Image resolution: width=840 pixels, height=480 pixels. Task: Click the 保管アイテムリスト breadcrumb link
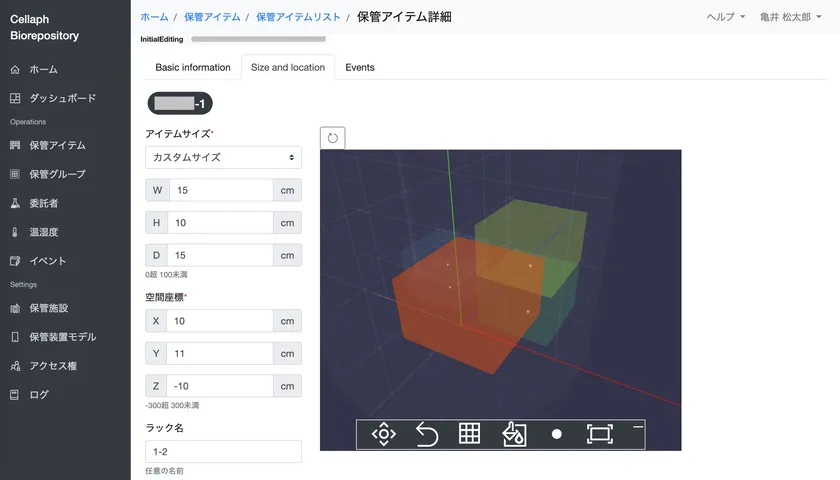298,17
